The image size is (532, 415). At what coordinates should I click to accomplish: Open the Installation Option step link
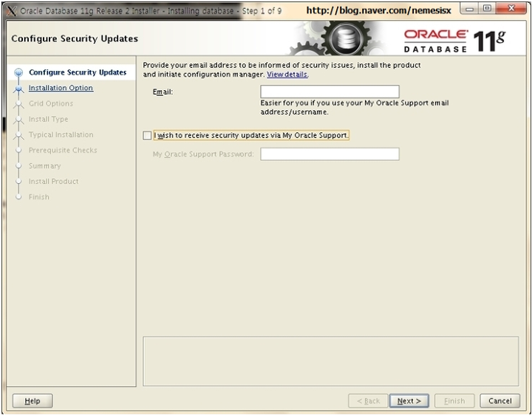click(x=61, y=88)
